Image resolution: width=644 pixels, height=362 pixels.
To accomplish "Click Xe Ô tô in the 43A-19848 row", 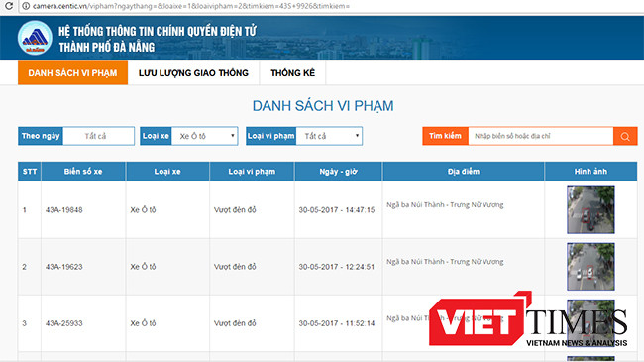I will (x=143, y=210).
